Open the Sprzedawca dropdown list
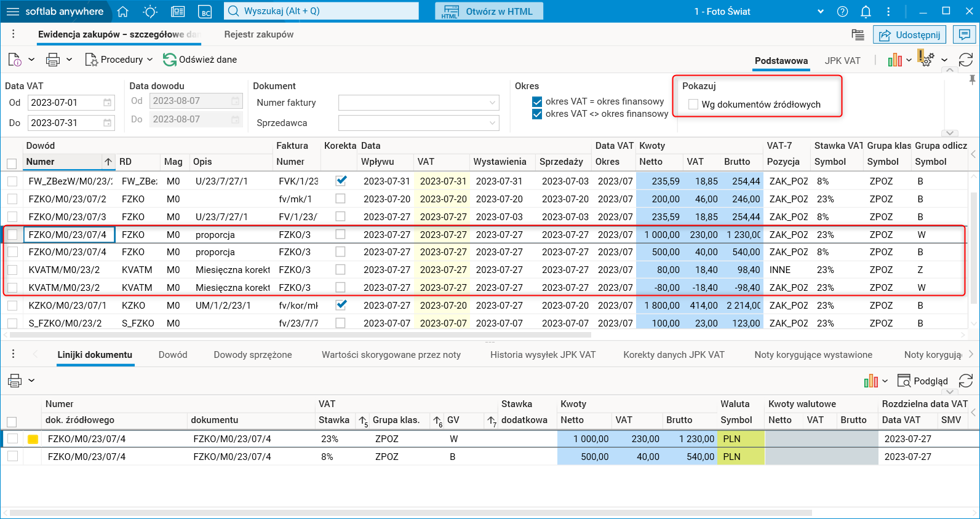Image resolution: width=980 pixels, height=519 pixels. [418, 124]
